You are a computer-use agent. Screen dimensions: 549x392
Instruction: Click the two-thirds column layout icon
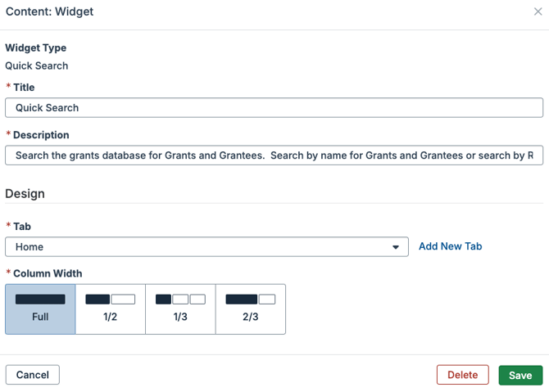pos(250,300)
